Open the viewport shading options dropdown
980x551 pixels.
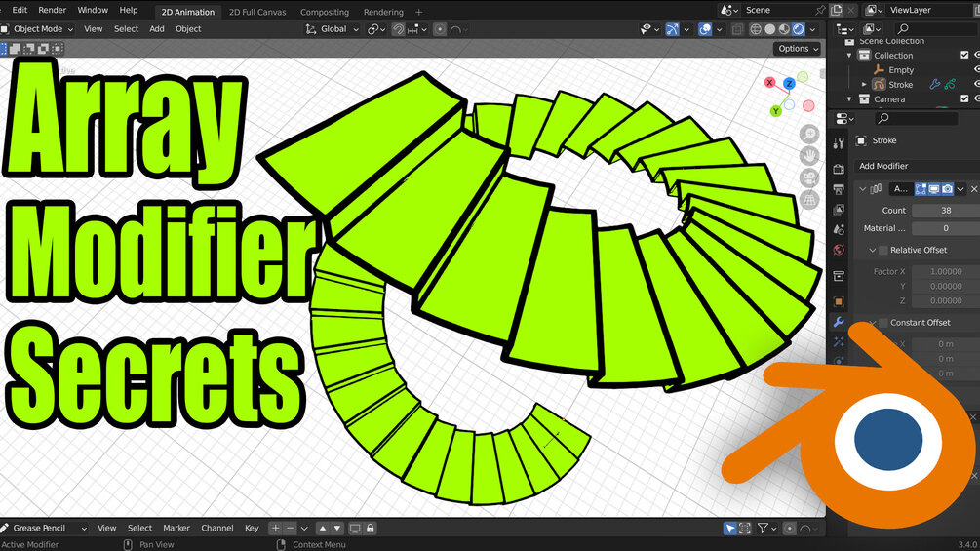[812, 29]
